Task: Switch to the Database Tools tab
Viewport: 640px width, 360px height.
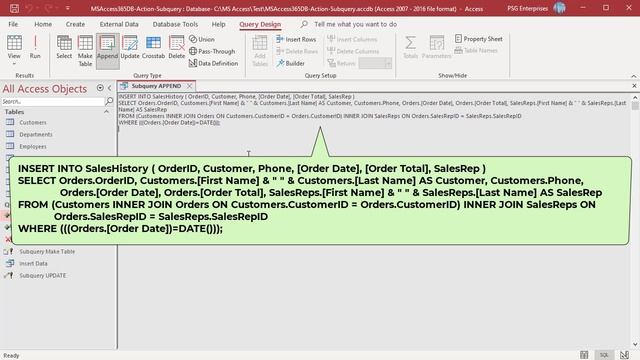Action: (175, 24)
